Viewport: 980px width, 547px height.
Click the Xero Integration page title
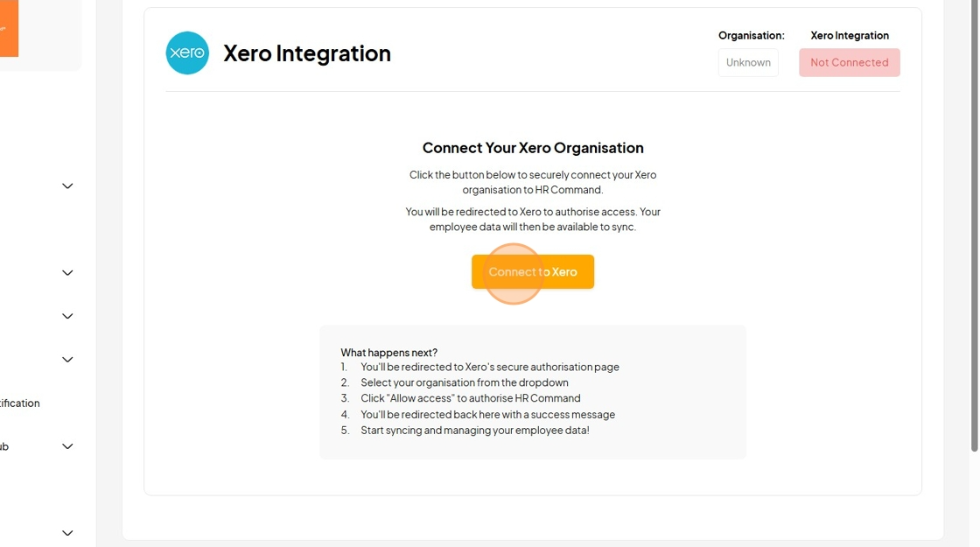click(x=307, y=53)
